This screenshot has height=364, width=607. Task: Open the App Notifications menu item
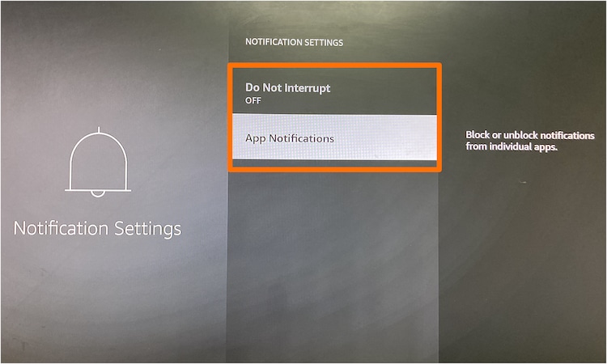click(334, 138)
